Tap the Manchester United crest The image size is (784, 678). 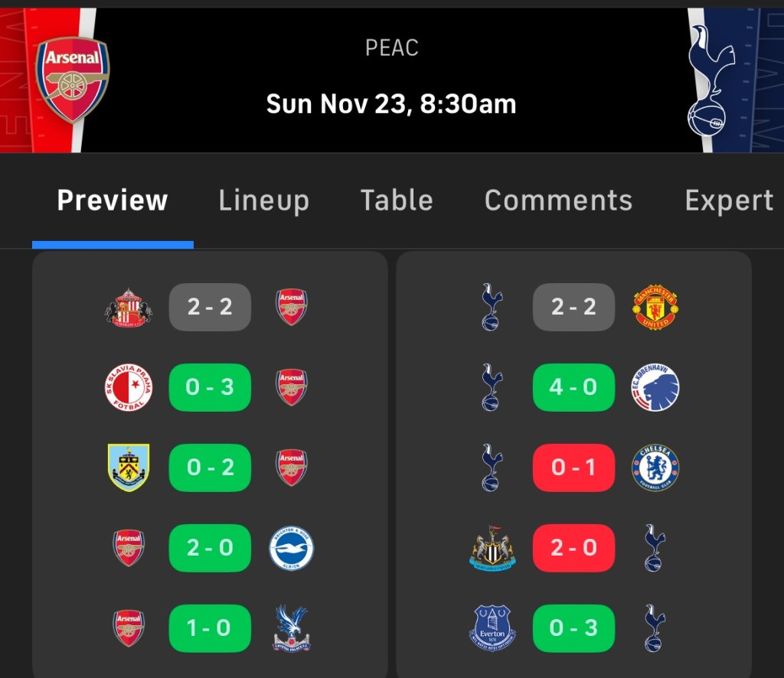[655, 308]
